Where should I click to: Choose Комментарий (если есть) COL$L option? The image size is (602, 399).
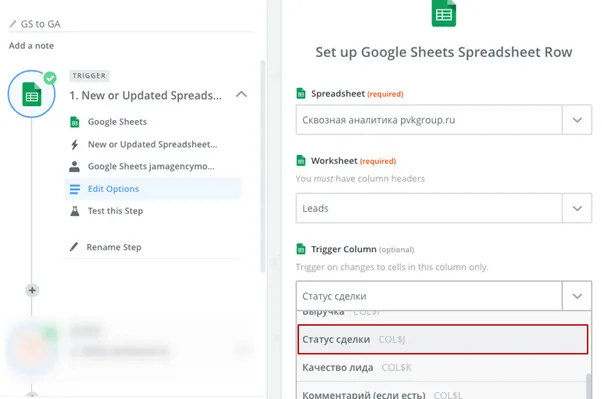pos(442,392)
